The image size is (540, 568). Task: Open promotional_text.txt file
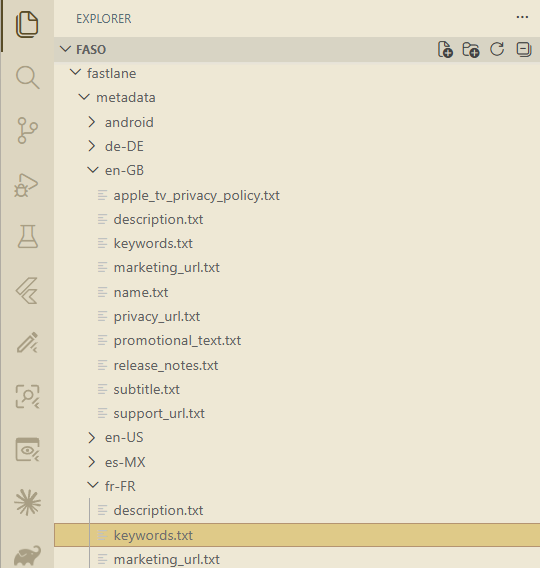(x=177, y=341)
